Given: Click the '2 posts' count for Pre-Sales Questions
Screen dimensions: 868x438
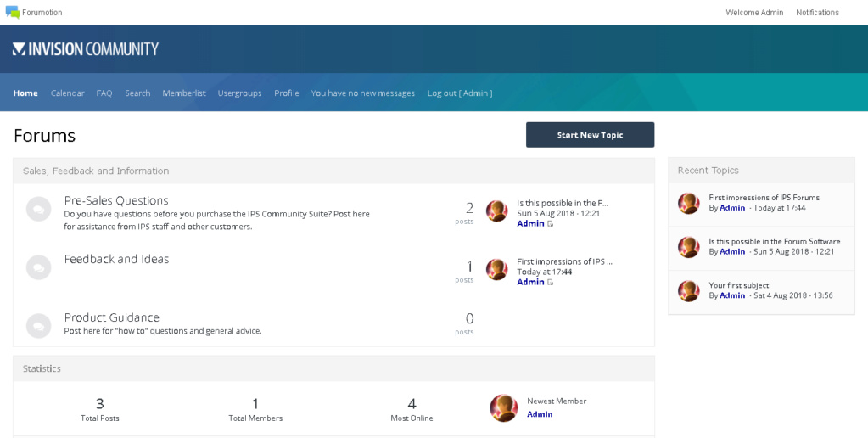Looking at the screenshot, I should click(x=464, y=213).
